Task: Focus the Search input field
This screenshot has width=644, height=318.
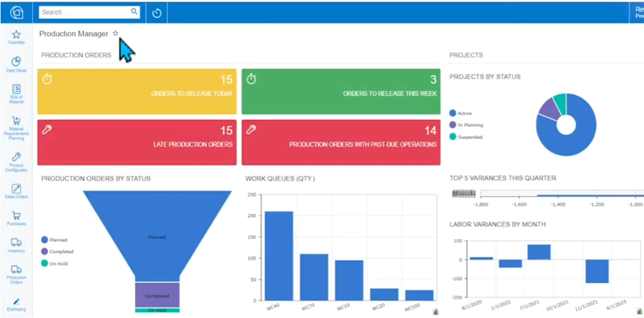Action: click(89, 12)
